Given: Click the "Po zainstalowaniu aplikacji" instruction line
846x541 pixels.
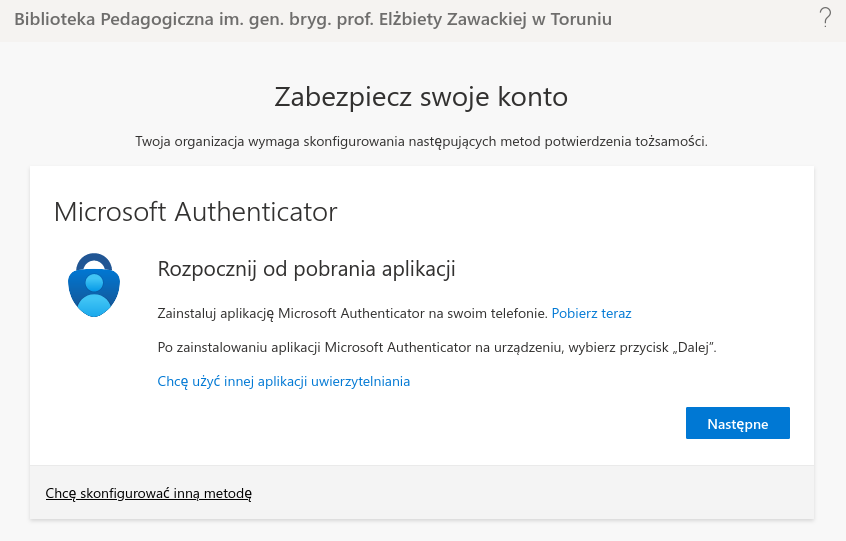Looking at the screenshot, I should (x=437, y=347).
